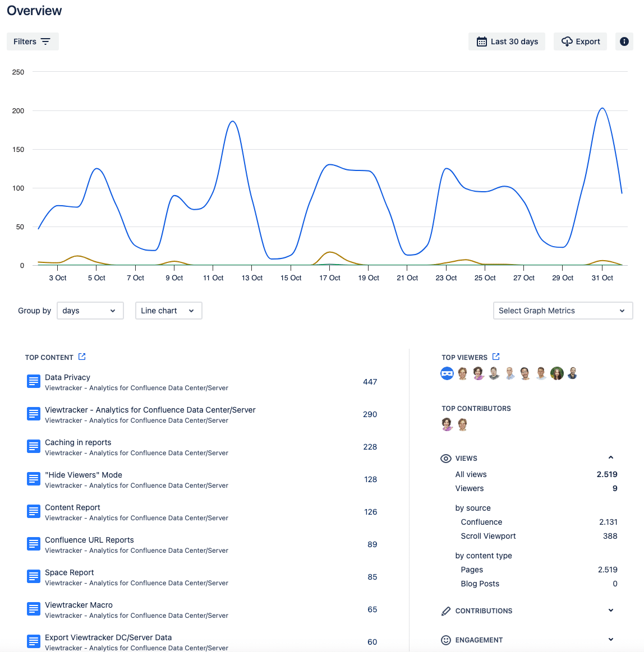The image size is (644, 652).
Task: Click the Filters button
Action: click(x=32, y=41)
